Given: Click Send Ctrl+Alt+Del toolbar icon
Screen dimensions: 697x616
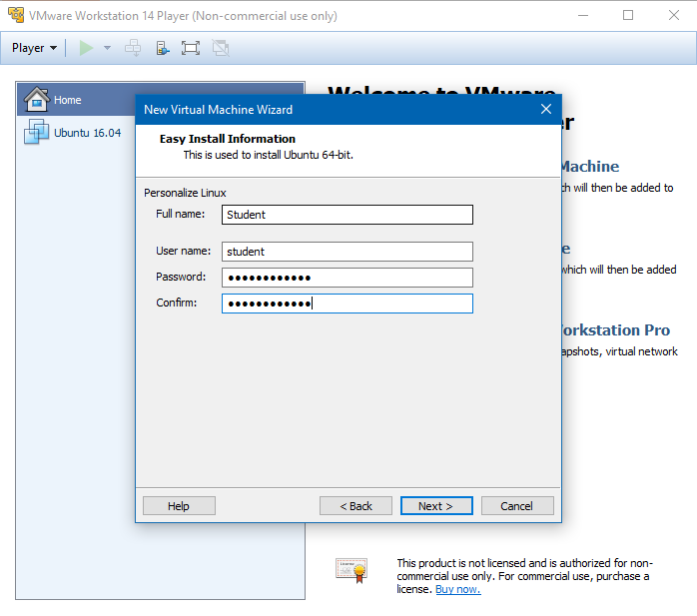Looking at the screenshot, I should pyautogui.click(x=133, y=48).
